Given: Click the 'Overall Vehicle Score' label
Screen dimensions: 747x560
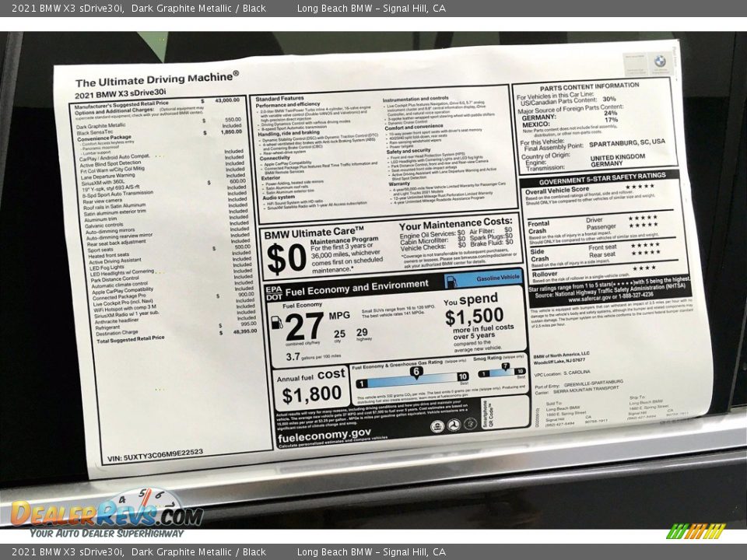Looking at the screenshot, I should coord(557,191).
